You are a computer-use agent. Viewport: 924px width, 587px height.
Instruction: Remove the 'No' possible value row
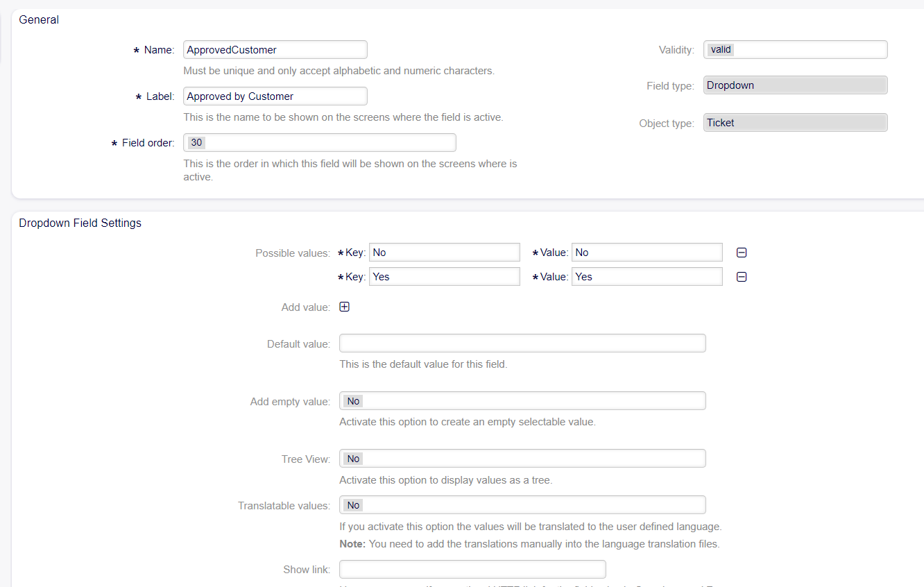point(741,253)
